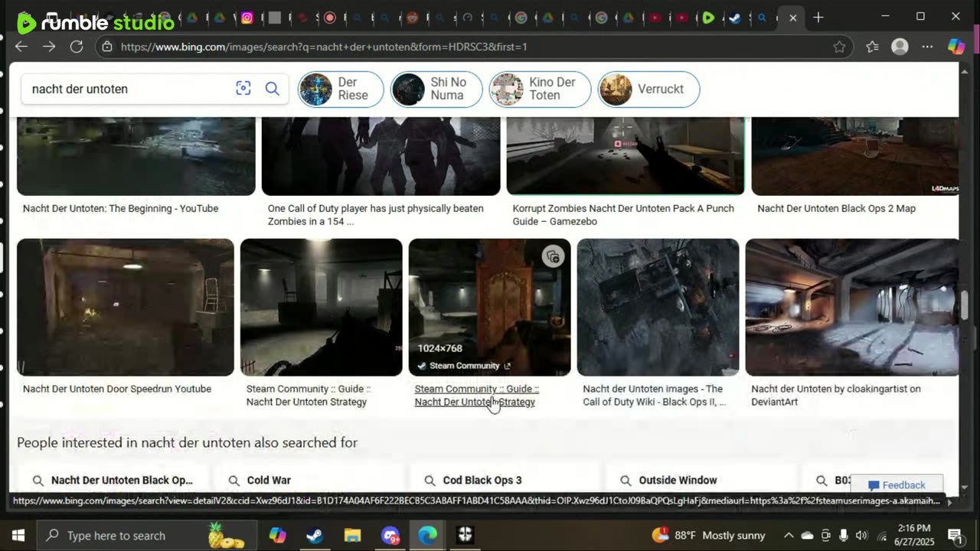Open the Call of Duty skull taskbar icon
The height and width of the screenshot is (551, 980).
465,536
